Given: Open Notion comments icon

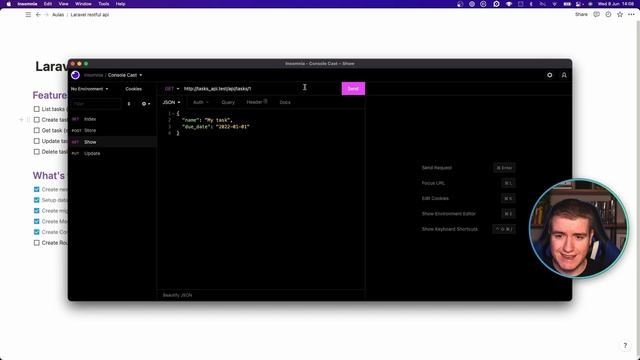Looking at the screenshot, I should point(596,14).
